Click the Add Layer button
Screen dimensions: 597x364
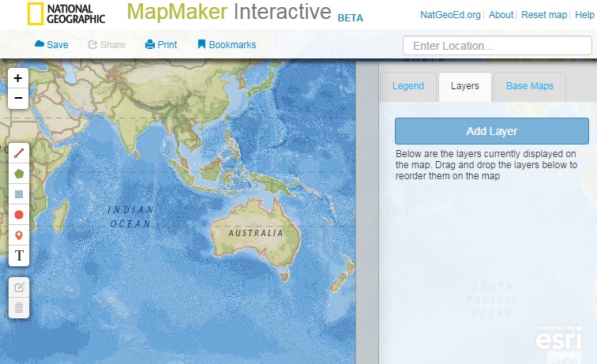(492, 131)
